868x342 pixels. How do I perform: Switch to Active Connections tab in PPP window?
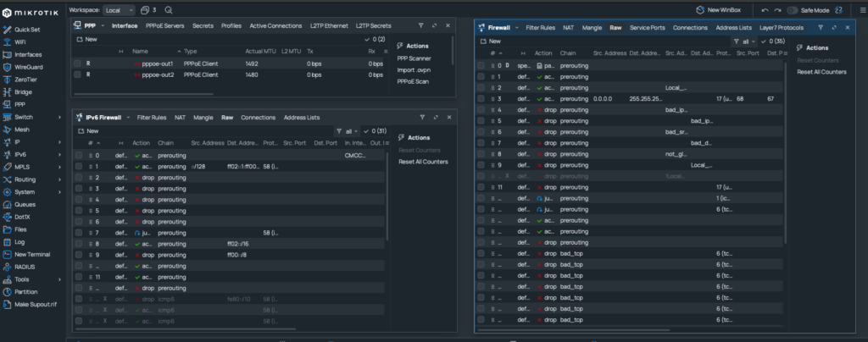275,26
